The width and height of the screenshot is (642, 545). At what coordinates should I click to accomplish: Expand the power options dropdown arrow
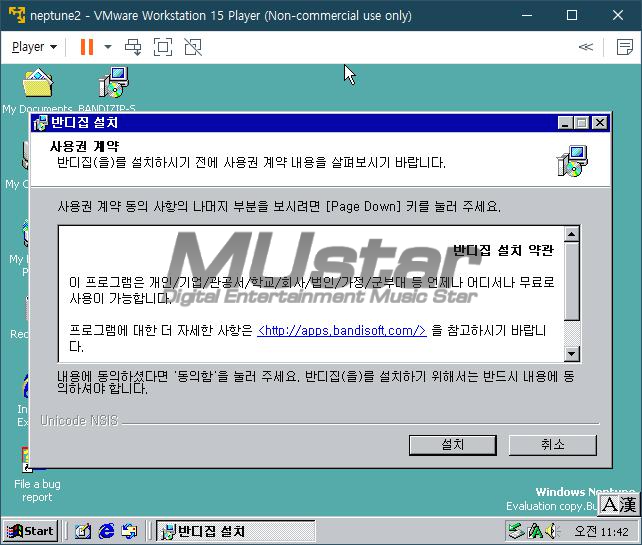[x=108, y=47]
